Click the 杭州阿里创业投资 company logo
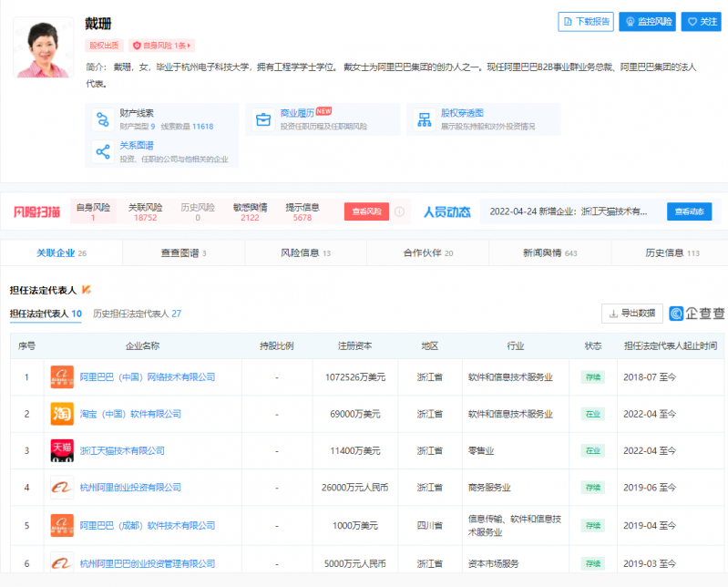The width and height of the screenshot is (728, 587). coord(62,487)
